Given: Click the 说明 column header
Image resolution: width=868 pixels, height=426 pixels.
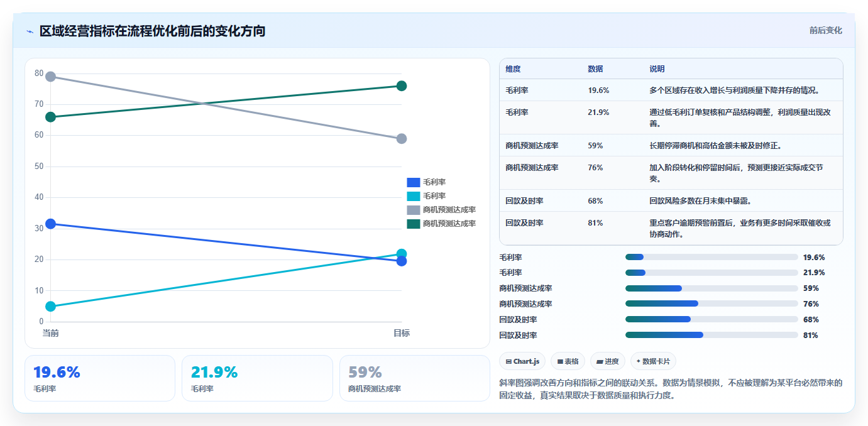Looking at the screenshot, I should point(657,69).
